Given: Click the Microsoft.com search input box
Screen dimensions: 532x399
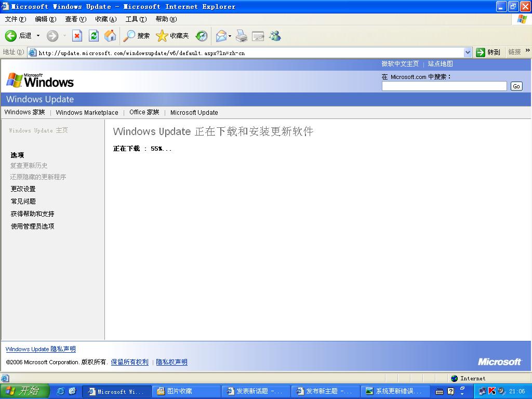Looking at the screenshot, I should tap(444, 86).
